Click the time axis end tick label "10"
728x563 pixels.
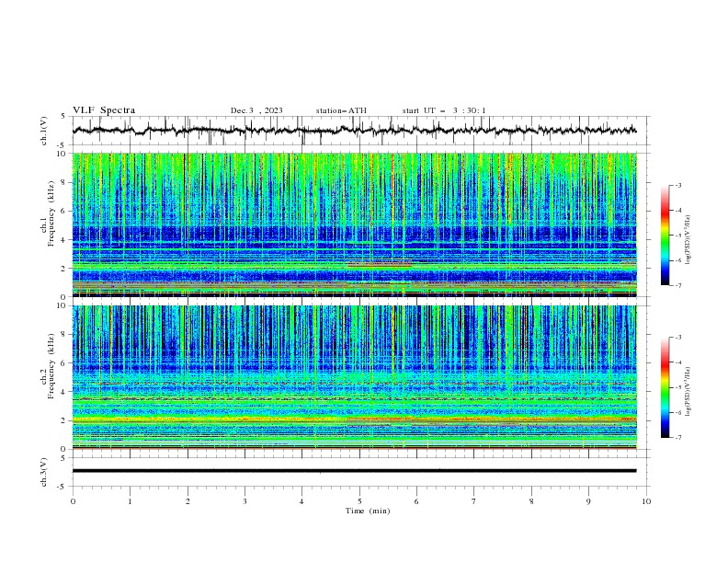pyautogui.click(x=646, y=501)
